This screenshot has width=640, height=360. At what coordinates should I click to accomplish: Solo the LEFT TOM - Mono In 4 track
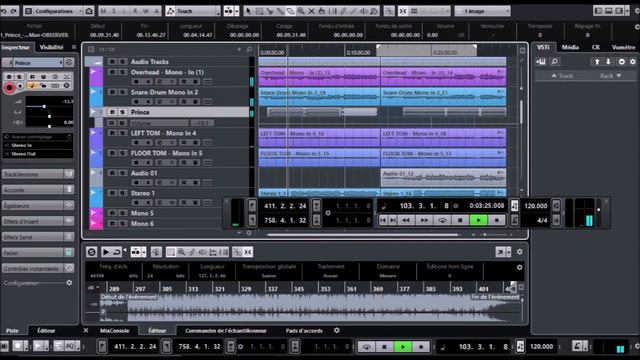pyautogui.click(x=122, y=133)
